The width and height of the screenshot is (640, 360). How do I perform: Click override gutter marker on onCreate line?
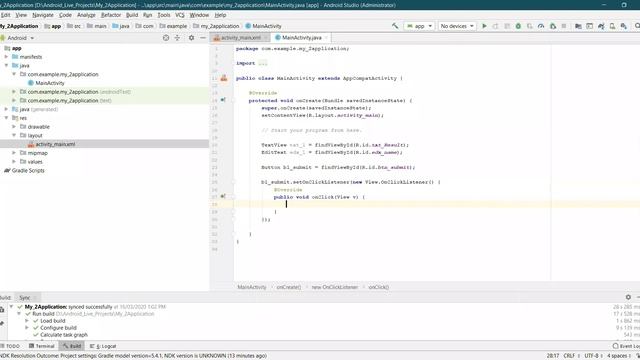(x=223, y=100)
